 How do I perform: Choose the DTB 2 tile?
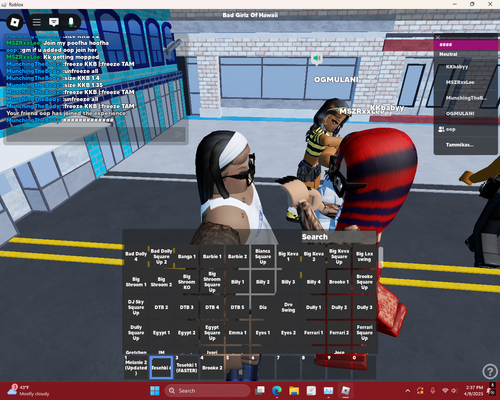(161, 307)
